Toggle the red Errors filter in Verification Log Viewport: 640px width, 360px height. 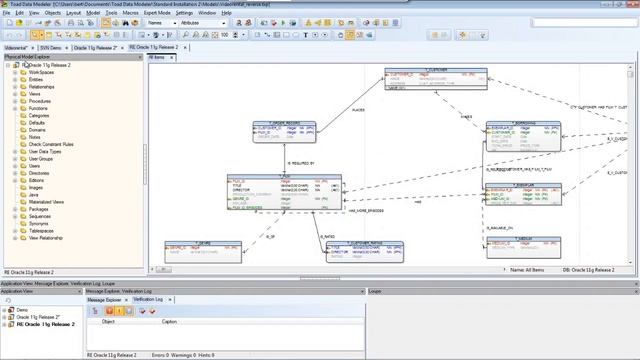(x=109, y=311)
